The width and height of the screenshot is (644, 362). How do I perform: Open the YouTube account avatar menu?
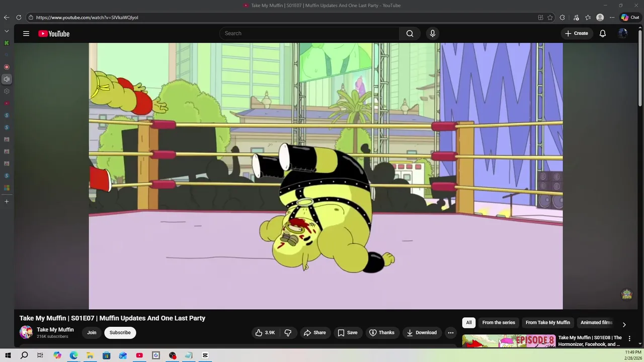click(x=623, y=34)
